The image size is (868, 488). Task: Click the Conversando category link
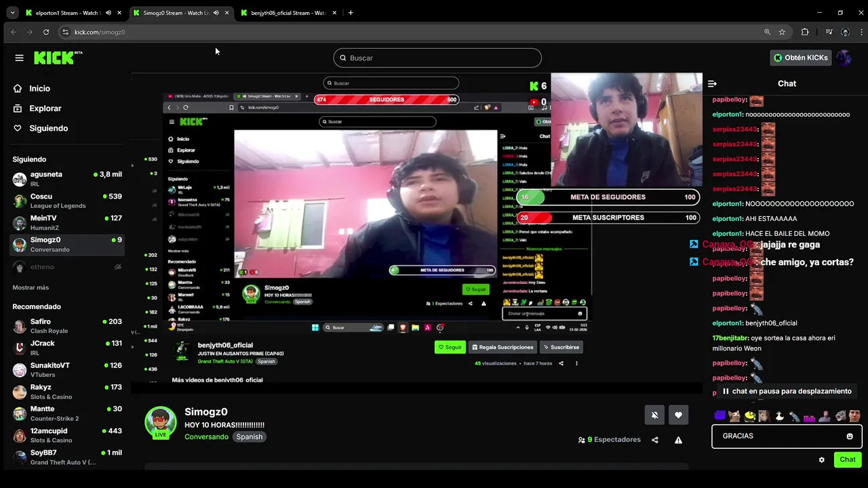pos(206,436)
